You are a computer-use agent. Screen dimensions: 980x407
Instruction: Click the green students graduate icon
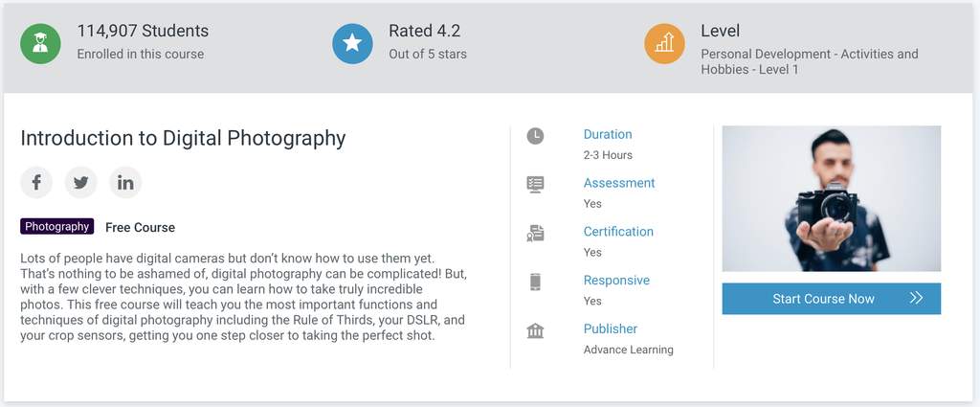[40, 43]
